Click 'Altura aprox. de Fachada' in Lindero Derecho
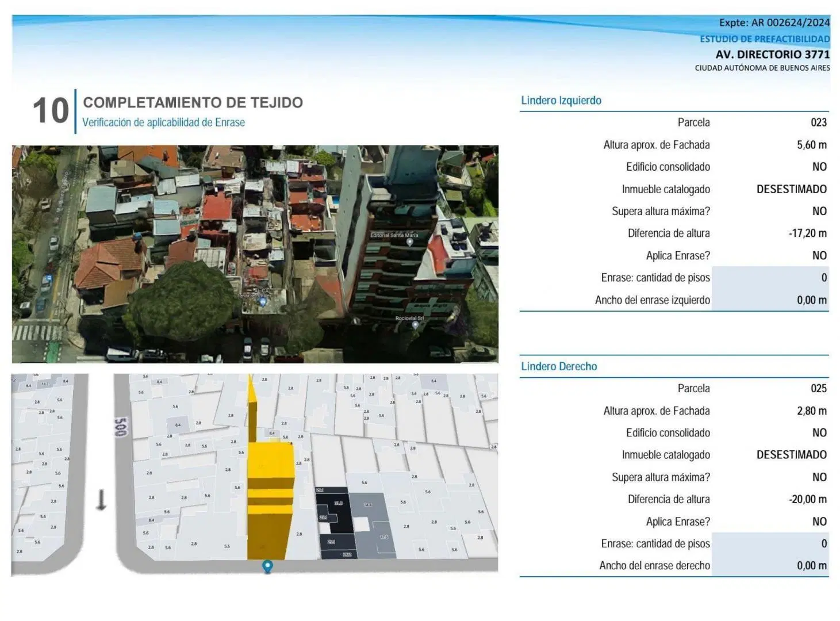Image resolution: width=840 pixels, height=621 pixels. tap(657, 411)
